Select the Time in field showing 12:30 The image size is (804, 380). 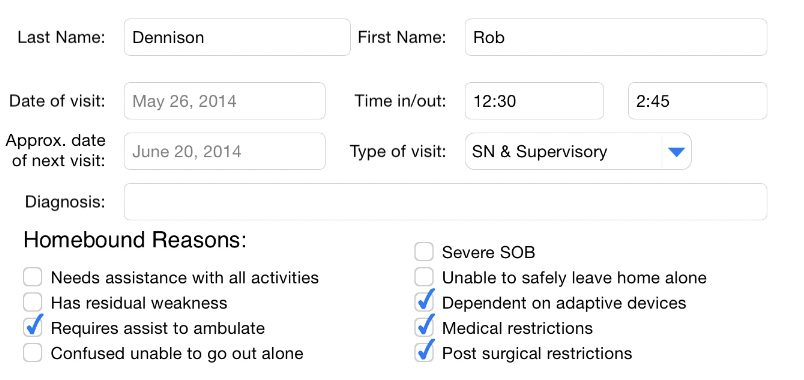point(534,101)
